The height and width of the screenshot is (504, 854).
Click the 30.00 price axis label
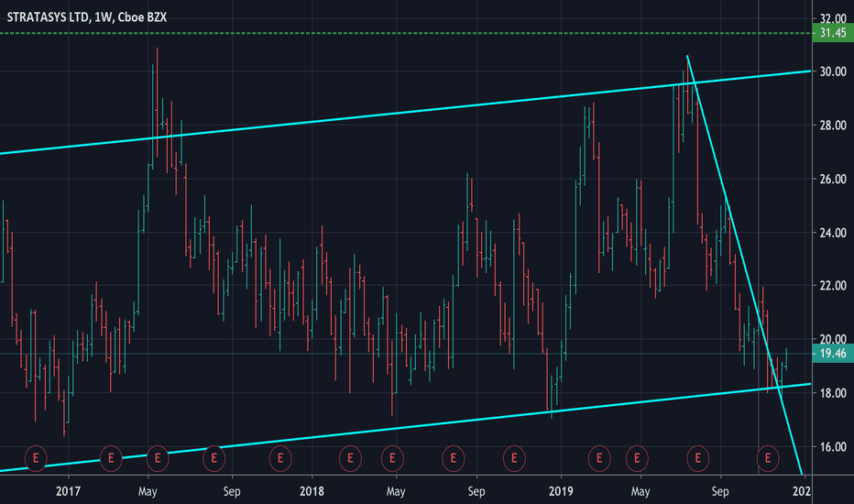[833, 71]
